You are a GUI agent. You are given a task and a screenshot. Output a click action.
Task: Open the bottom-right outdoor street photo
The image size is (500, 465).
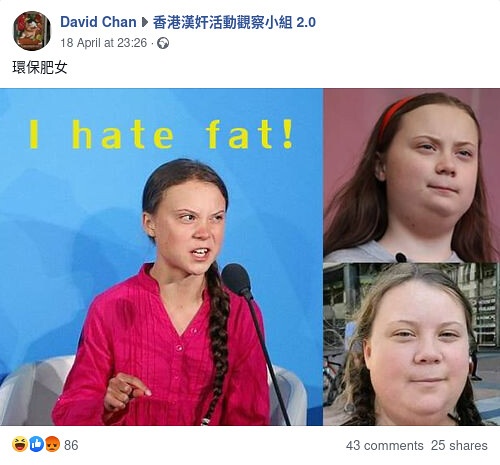click(x=412, y=344)
